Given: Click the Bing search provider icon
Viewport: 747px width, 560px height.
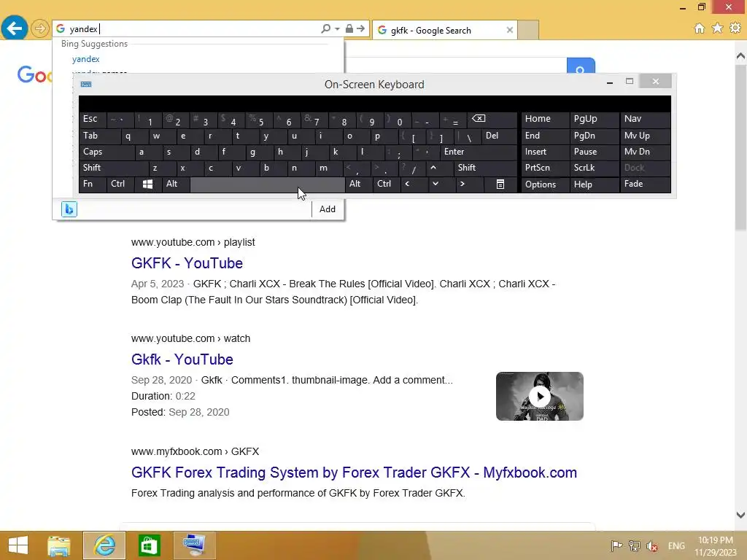Looking at the screenshot, I should click(x=69, y=209).
